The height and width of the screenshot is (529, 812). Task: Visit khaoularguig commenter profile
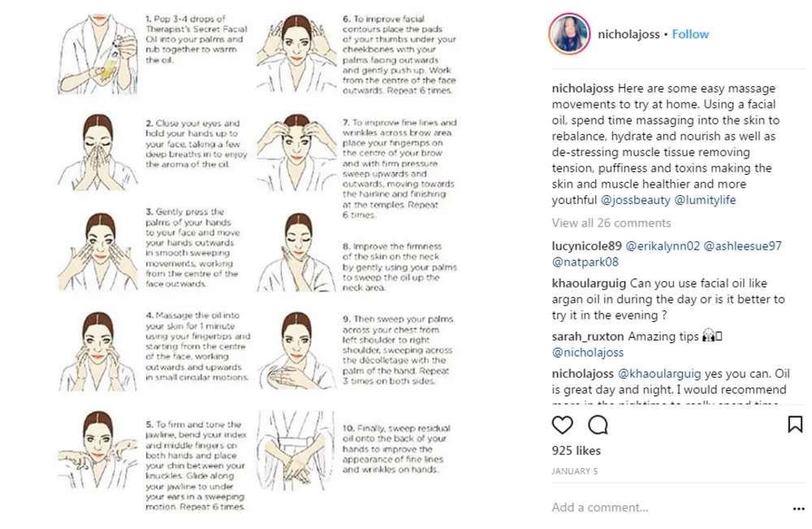coord(589,284)
